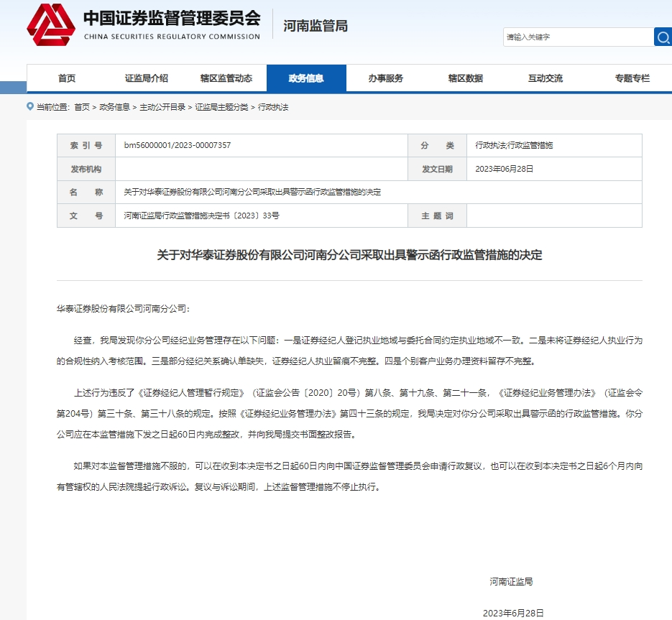This screenshot has height=620, width=672.
Task: Open the 辖区监管动态 navigation tab
Action: pyautogui.click(x=226, y=78)
